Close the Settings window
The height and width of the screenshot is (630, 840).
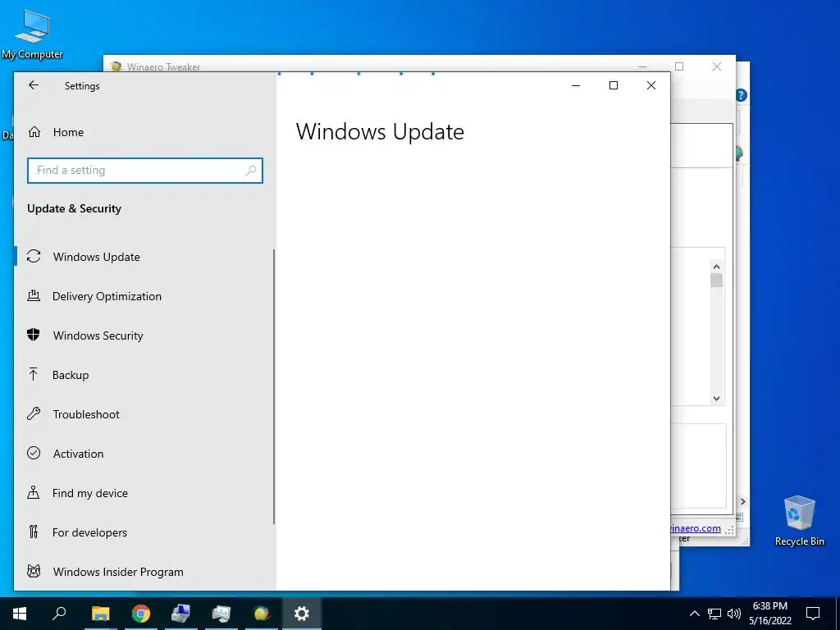651,85
